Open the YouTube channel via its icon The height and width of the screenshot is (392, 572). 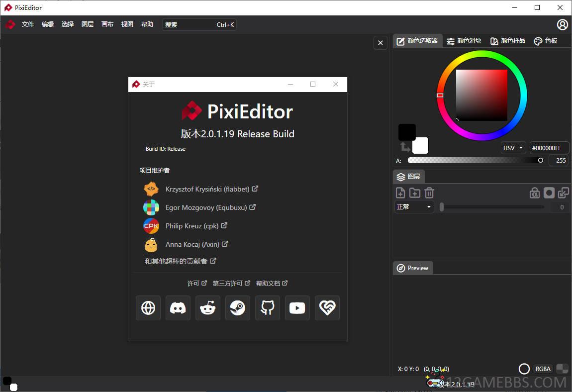(x=297, y=308)
